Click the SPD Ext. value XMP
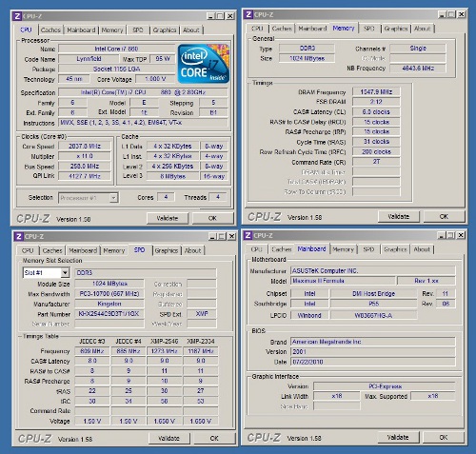Screen dimensions: 476x454 coord(202,314)
